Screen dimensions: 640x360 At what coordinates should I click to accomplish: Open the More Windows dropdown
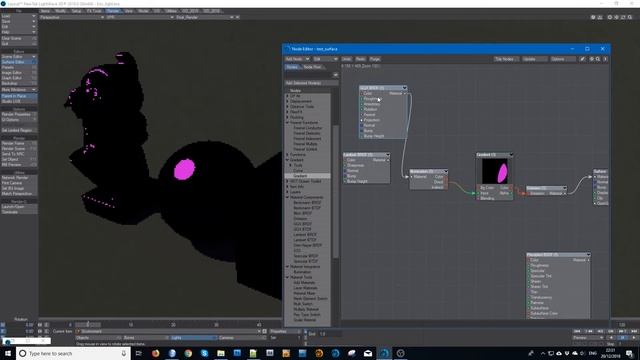(19, 89)
